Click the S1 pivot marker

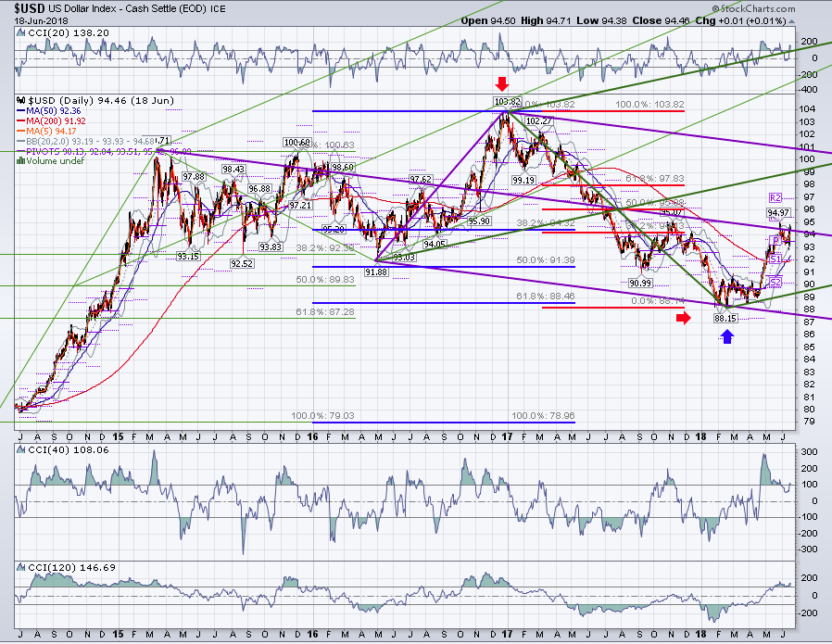point(775,259)
